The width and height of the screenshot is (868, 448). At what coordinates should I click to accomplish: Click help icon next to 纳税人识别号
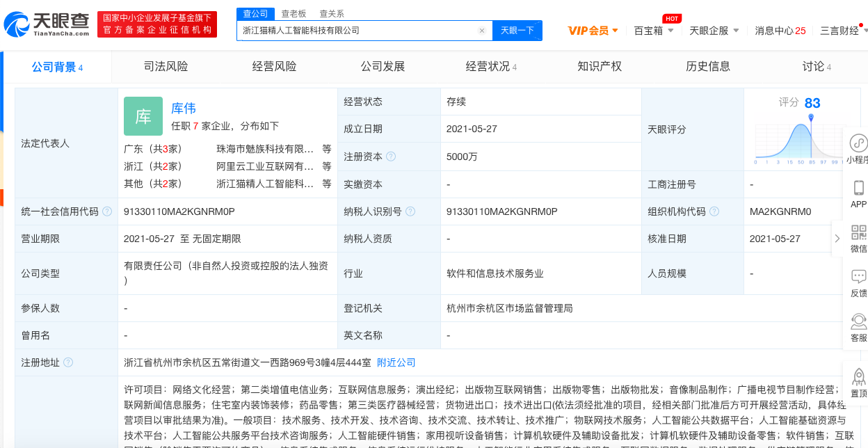(410, 211)
